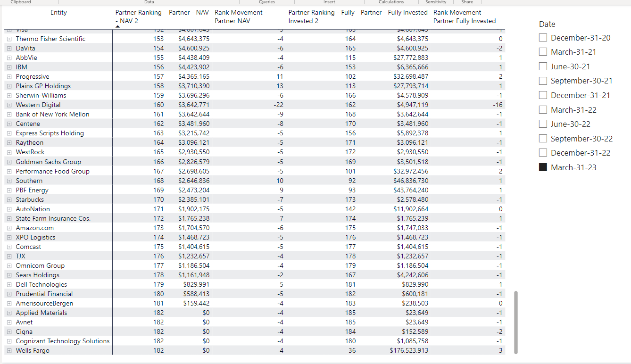Check the December-31-22 date checkbox
This screenshot has width=631, height=364.
click(543, 153)
